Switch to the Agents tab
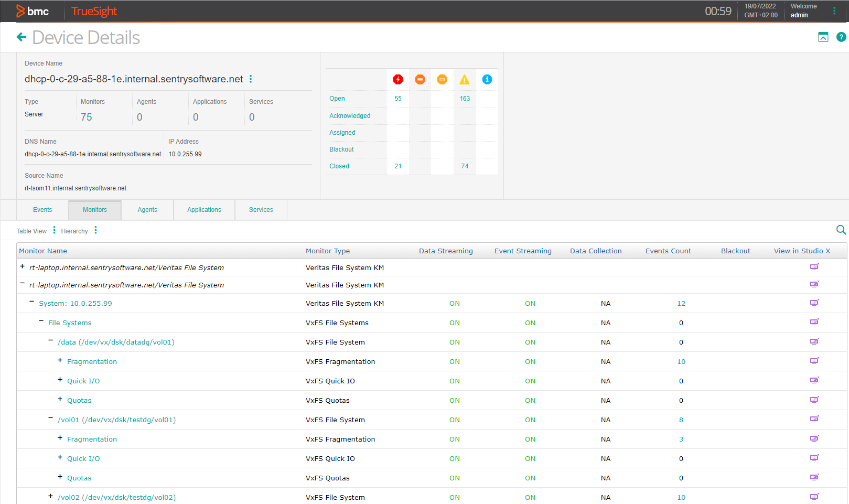Screen dimensions: 849x504 click(x=147, y=210)
